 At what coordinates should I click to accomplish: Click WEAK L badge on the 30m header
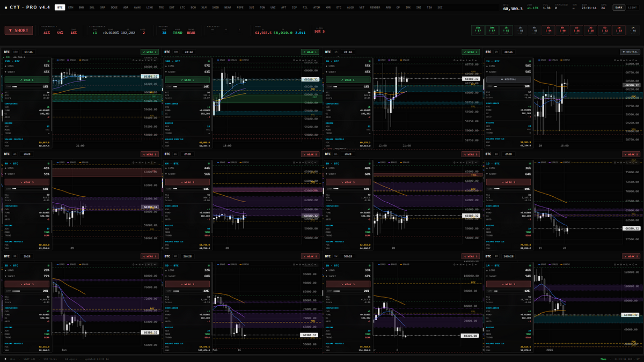point(310,52)
